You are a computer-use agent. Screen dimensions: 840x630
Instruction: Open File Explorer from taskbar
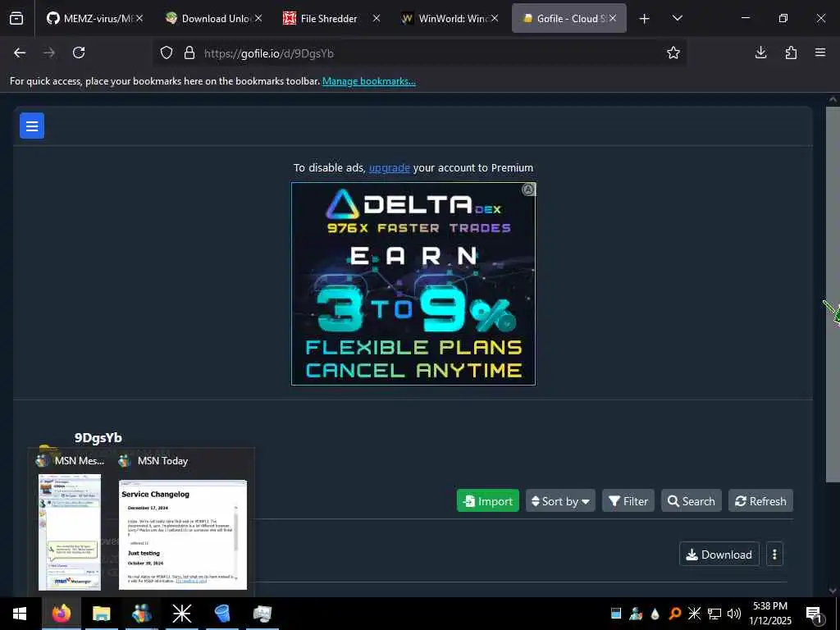[x=101, y=614]
